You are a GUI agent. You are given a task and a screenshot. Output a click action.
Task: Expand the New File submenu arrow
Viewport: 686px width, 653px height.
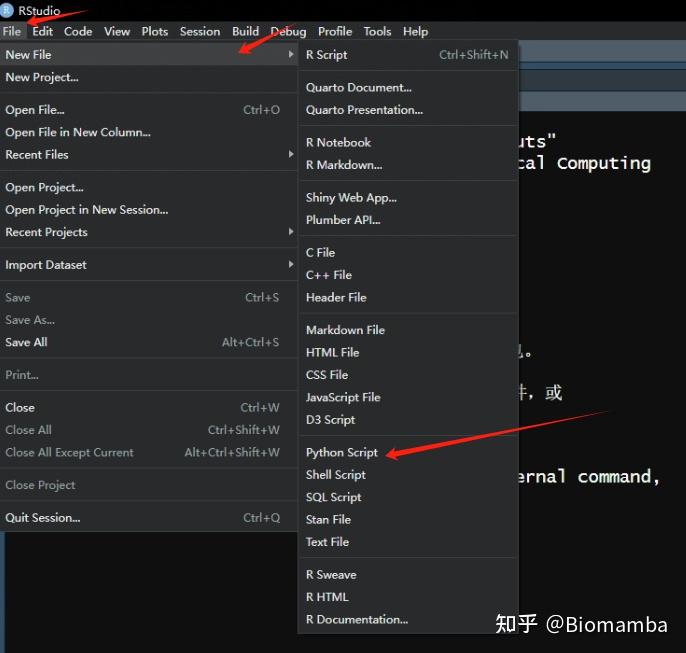(290, 55)
